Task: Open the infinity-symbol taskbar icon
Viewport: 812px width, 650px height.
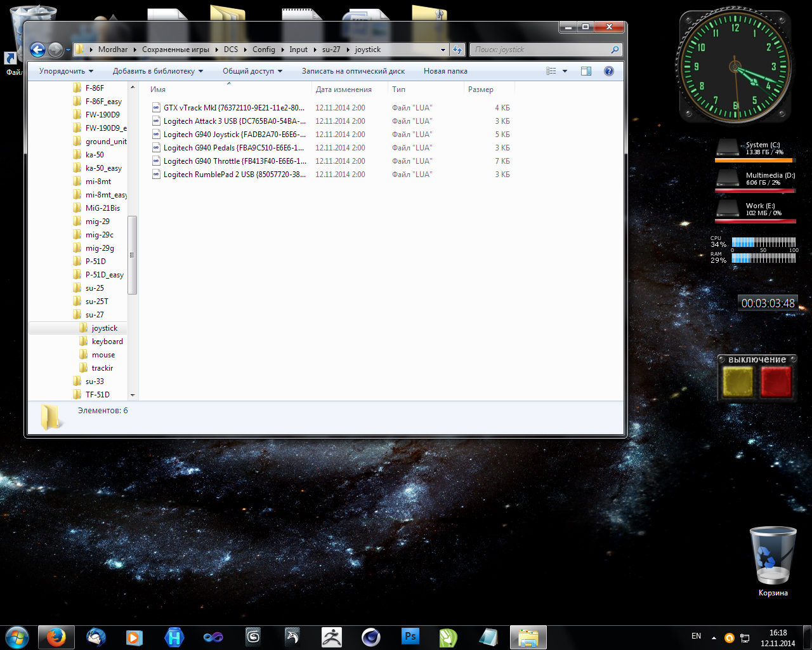Action: coord(213,637)
